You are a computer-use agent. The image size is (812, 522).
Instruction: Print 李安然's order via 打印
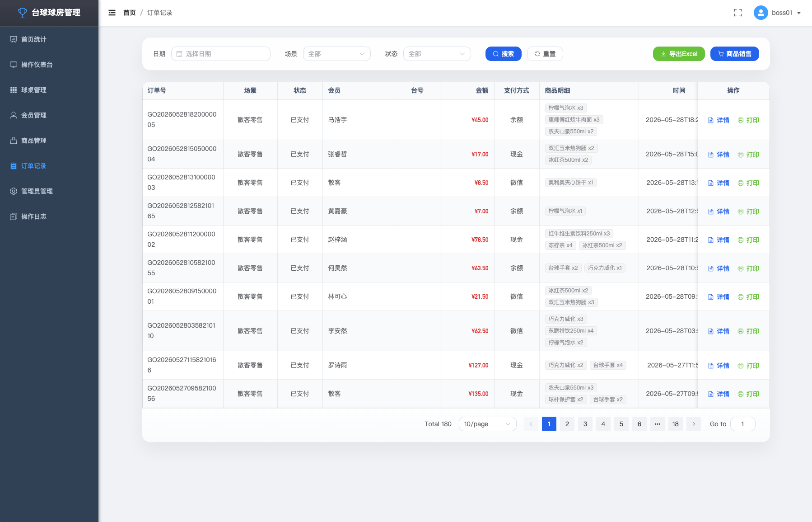(748, 331)
